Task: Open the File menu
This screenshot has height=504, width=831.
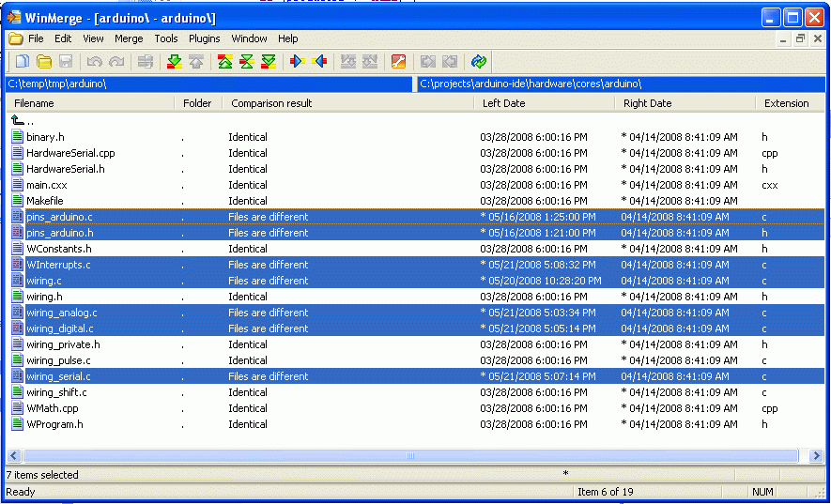Action: pyautogui.click(x=36, y=38)
